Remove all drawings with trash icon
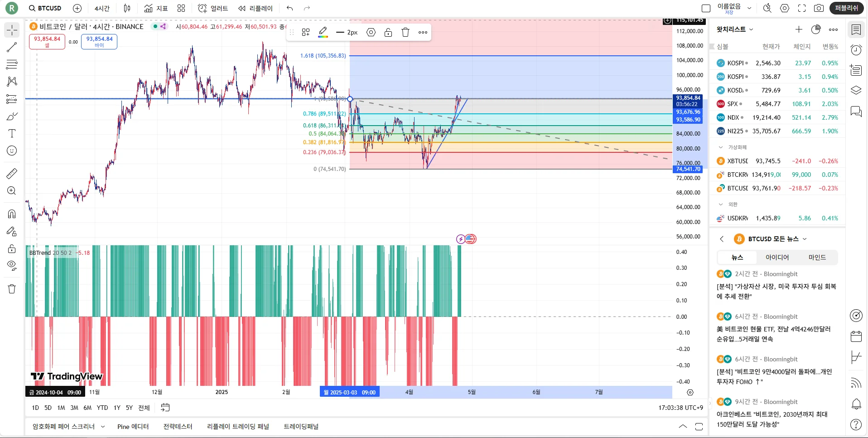Screen dimensions: 868x438 (x=12, y=289)
